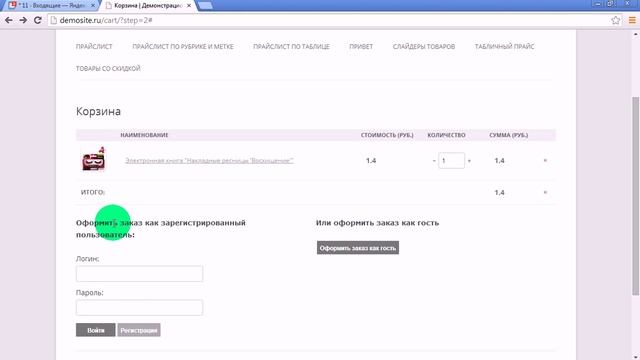
Task: Click the page vertical scrollbar thumb
Action: click(x=635, y=196)
